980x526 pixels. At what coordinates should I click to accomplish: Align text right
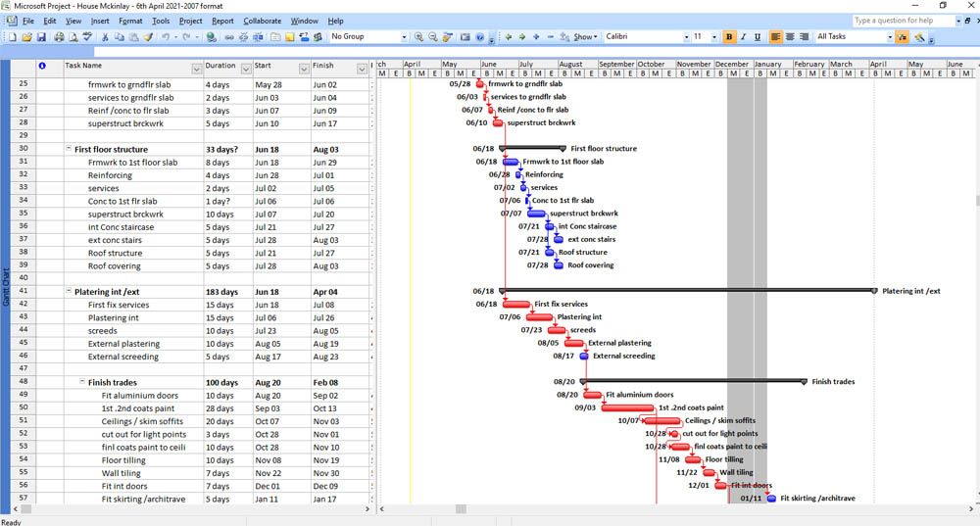click(x=805, y=37)
